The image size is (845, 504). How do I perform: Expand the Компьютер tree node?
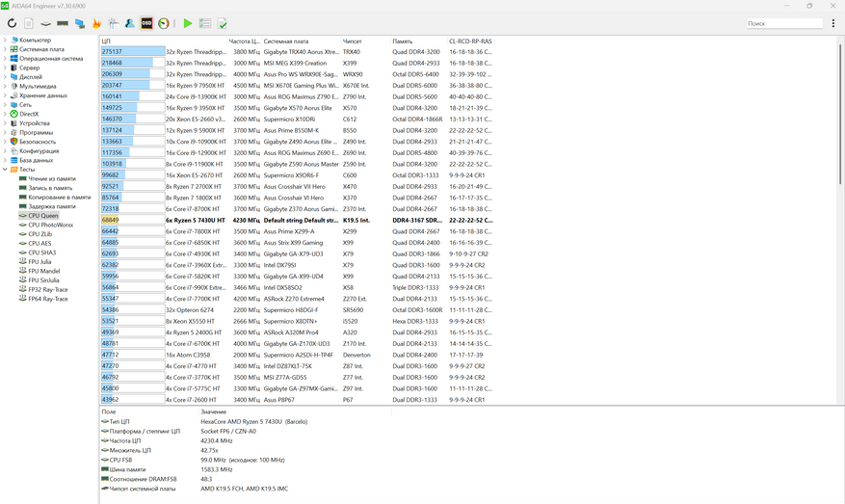[5, 40]
